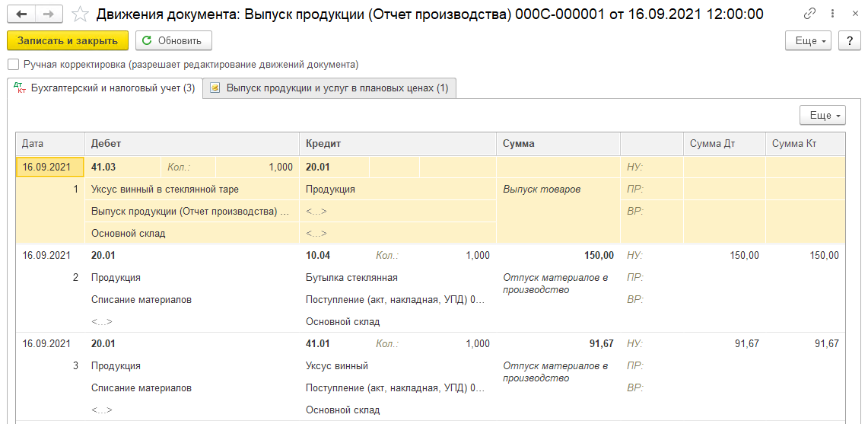The image size is (868, 424).
Task: Click the Дебет column header
Action: pos(192,144)
